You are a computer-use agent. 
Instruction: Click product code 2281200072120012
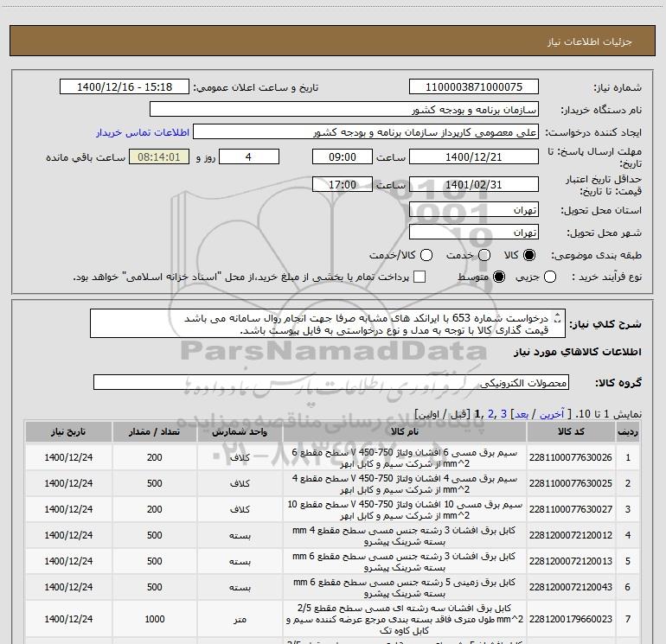coord(571,535)
